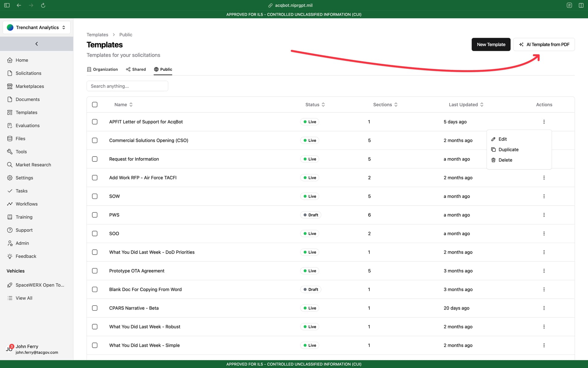Open actions menu for APFIT Letter row

544,122
